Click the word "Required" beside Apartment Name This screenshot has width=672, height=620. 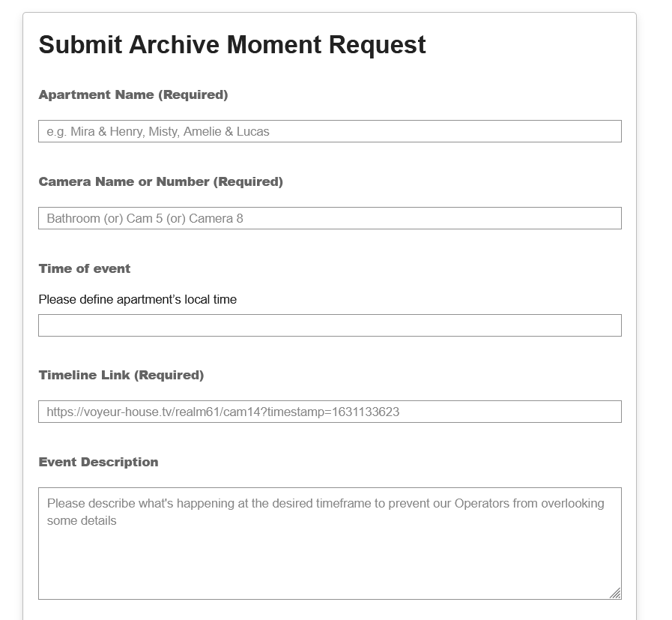coord(195,94)
